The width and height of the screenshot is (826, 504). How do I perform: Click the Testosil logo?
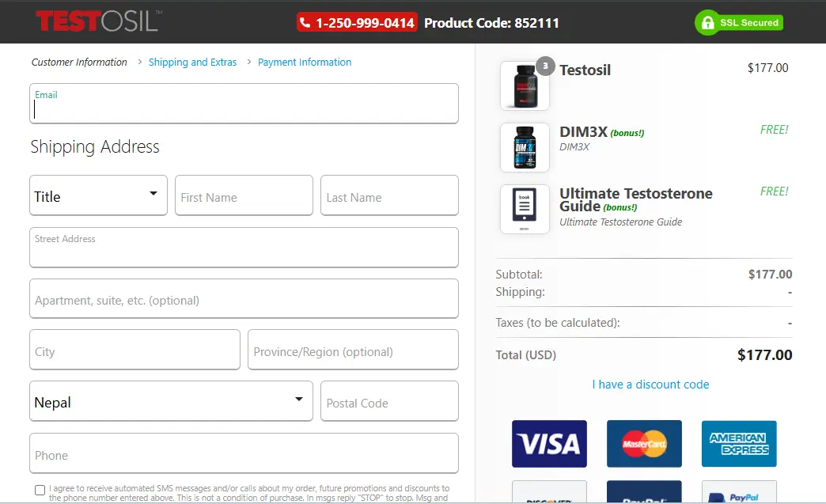(97, 21)
